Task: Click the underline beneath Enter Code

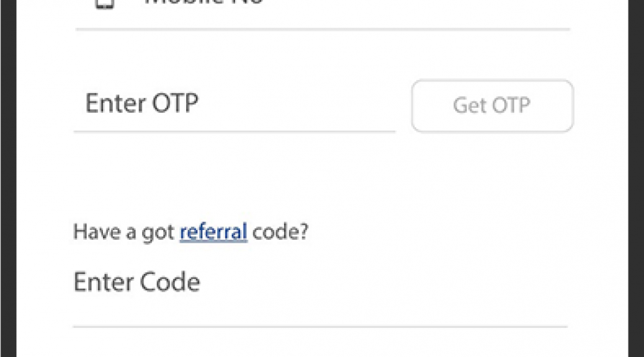Action: pos(320,327)
